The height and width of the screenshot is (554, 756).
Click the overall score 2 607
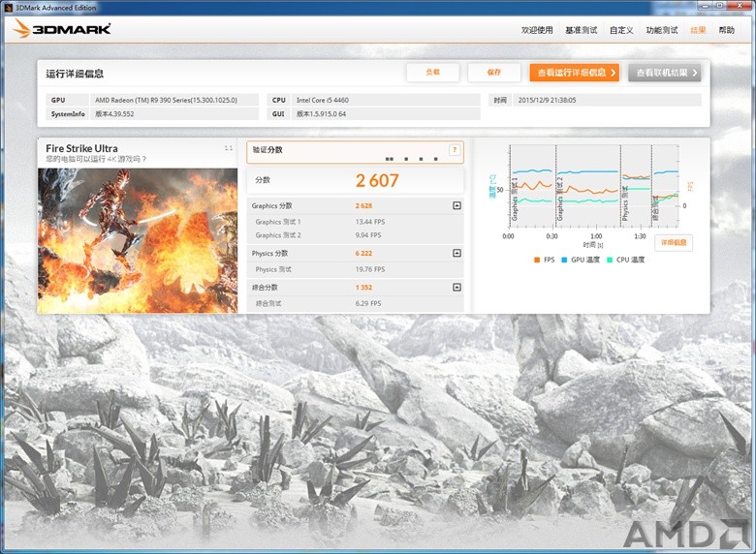pos(377,181)
